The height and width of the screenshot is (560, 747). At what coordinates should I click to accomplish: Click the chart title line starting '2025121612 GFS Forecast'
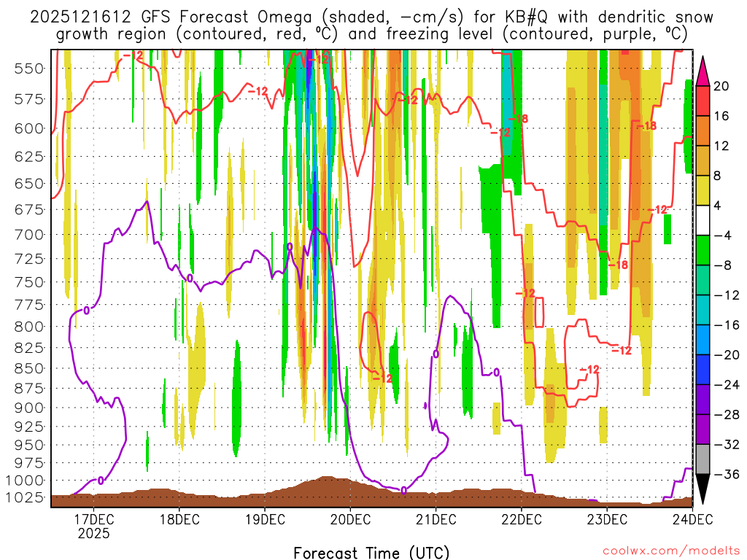point(371,17)
